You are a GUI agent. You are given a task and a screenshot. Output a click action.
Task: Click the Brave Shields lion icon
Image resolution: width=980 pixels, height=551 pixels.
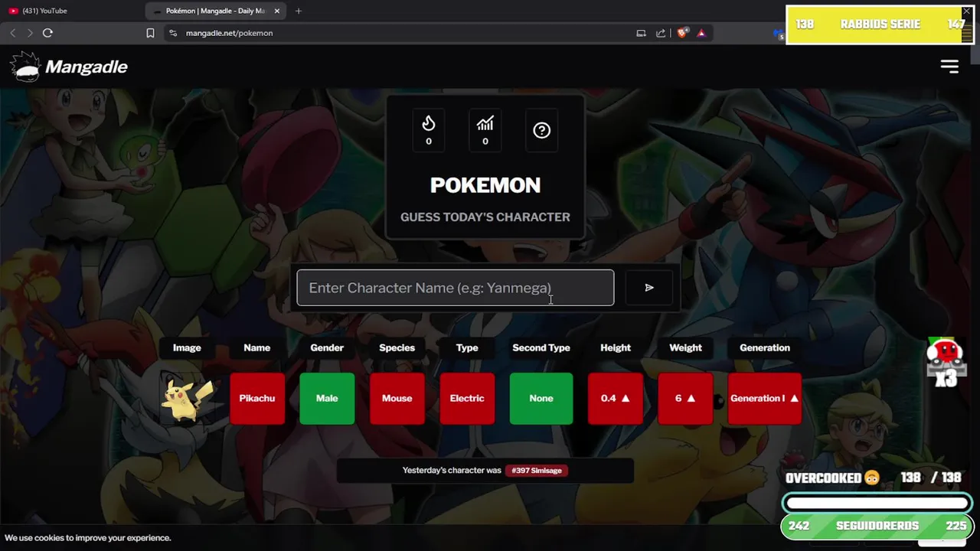682,33
